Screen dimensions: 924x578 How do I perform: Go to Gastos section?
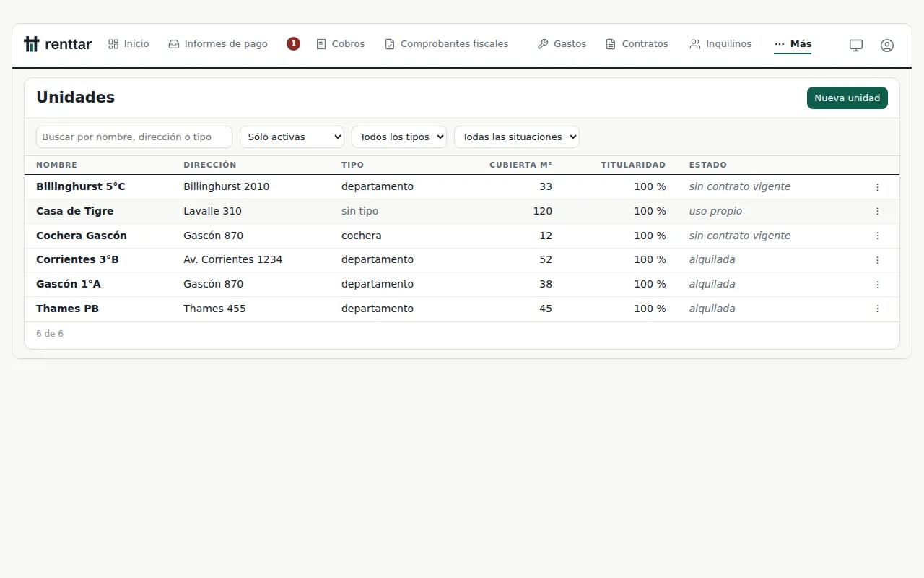(562, 44)
